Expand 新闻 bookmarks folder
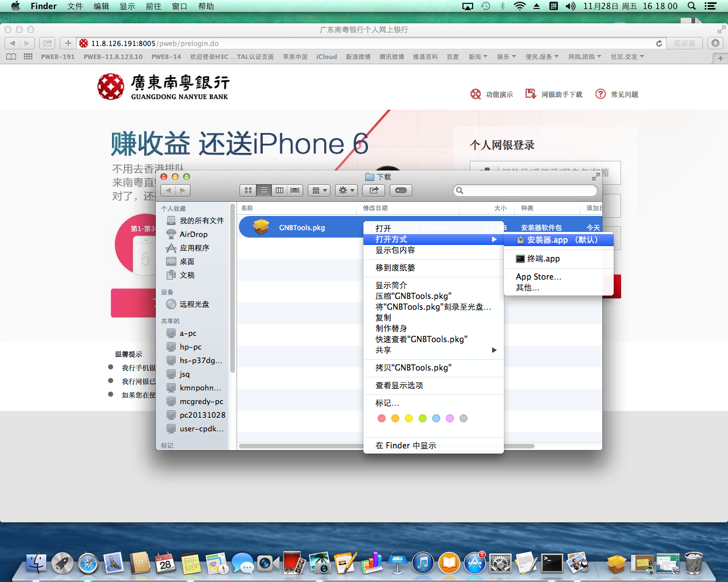This screenshot has width=728, height=582. tap(478, 57)
